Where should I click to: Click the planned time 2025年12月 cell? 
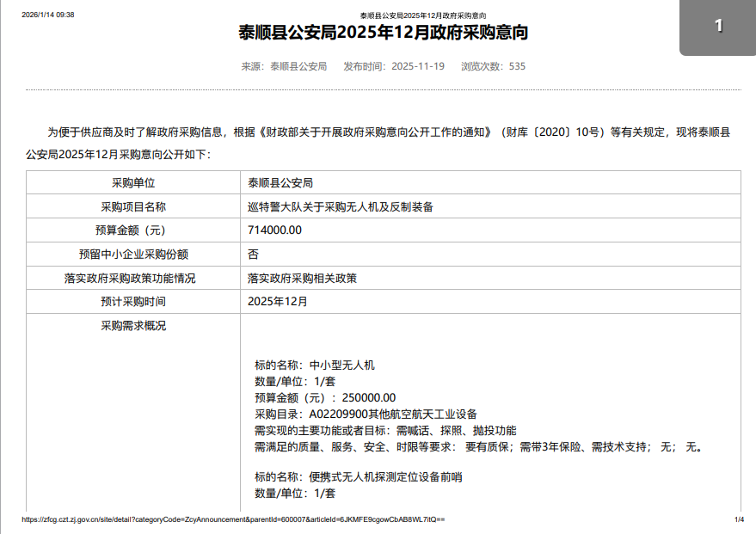click(x=277, y=302)
